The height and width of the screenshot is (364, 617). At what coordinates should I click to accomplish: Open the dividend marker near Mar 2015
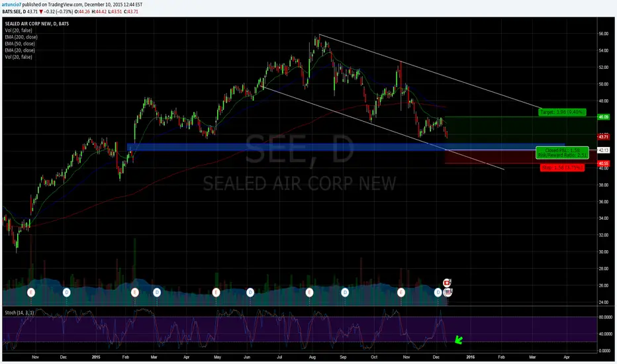pyautogui.click(x=157, y=293)
